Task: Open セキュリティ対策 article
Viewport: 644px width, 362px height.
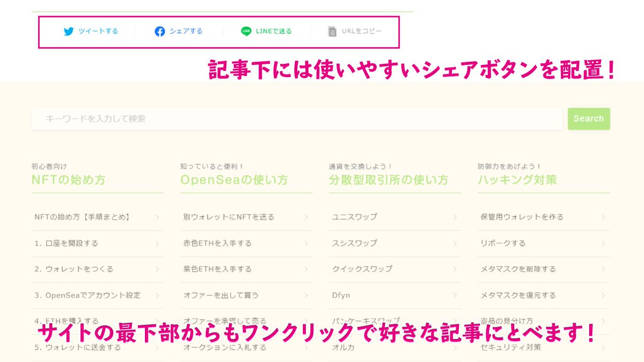Action: pos(510,348)
